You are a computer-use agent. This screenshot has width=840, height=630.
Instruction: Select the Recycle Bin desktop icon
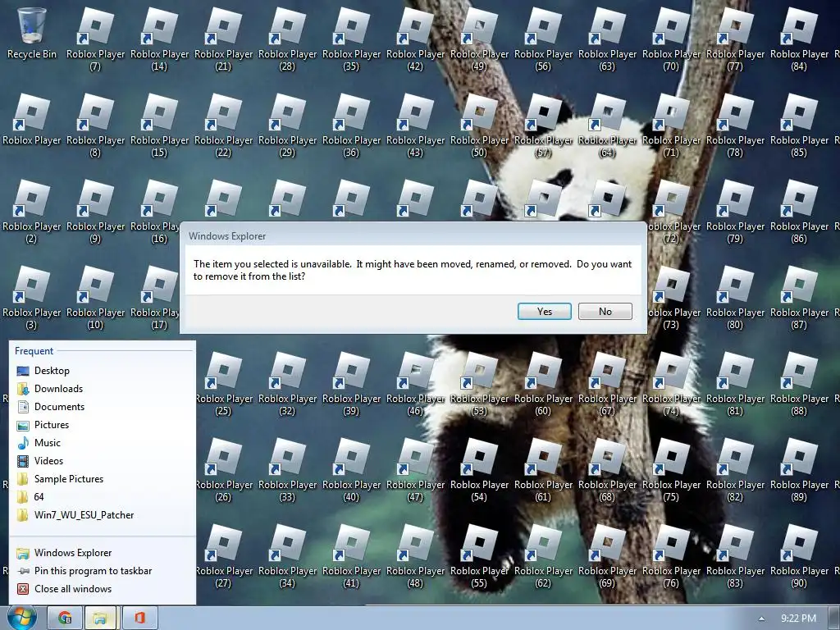[x=32, y=33]
